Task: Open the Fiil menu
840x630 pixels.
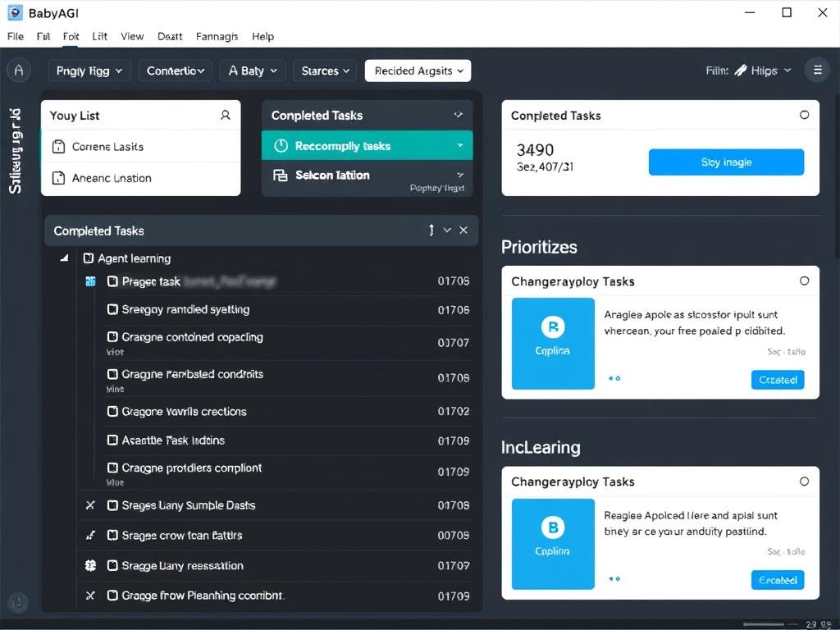Action: [x=43, y=36]
